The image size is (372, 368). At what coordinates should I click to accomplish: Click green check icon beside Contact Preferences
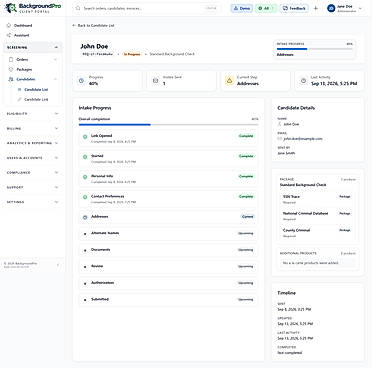point(85,197)
